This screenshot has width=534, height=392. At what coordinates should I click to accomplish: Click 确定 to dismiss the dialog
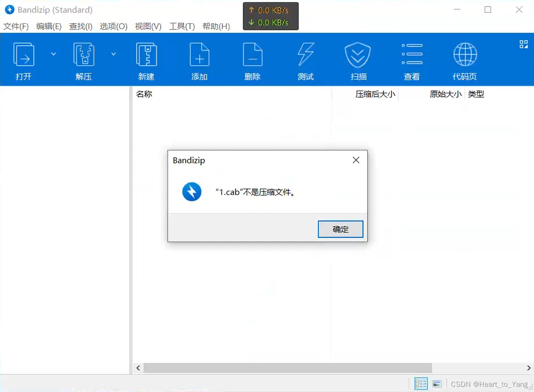[x=340, y=229]
